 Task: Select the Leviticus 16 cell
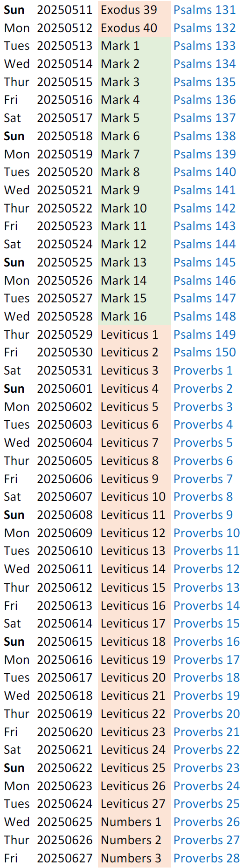(x=134, y=605)
